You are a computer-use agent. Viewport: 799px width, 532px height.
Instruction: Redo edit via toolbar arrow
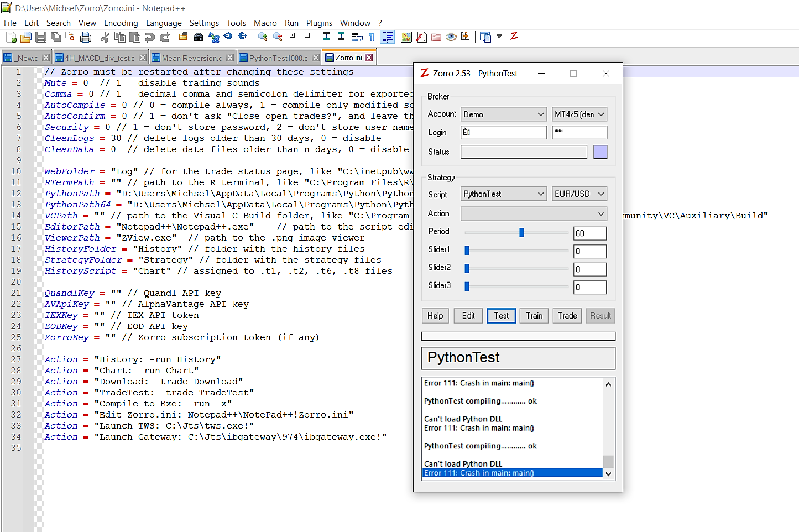pyautogui.click(x=164, y=37)
